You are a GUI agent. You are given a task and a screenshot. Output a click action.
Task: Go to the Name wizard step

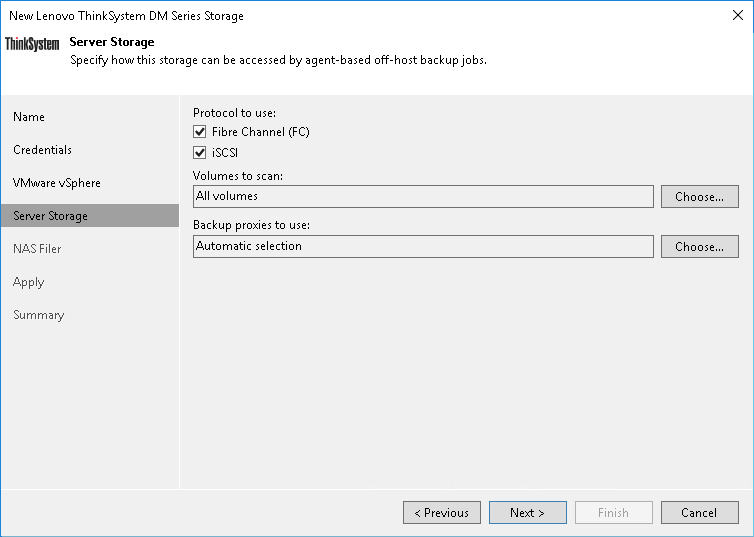click(29, 117)
